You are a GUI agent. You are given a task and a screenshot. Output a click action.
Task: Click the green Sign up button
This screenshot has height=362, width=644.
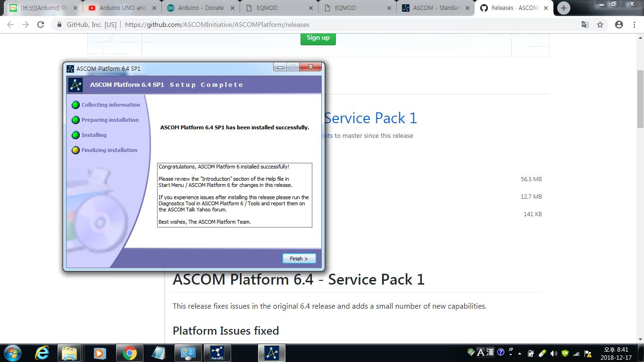click(318, 38)
